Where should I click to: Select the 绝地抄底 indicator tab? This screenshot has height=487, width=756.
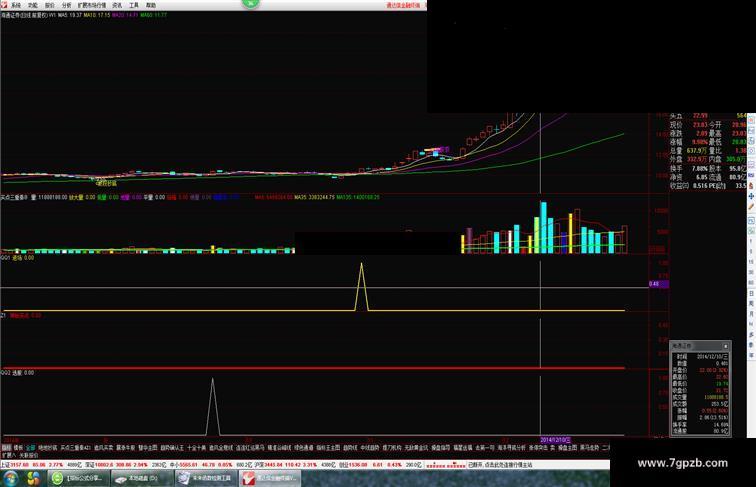click(x=48, y=448)
